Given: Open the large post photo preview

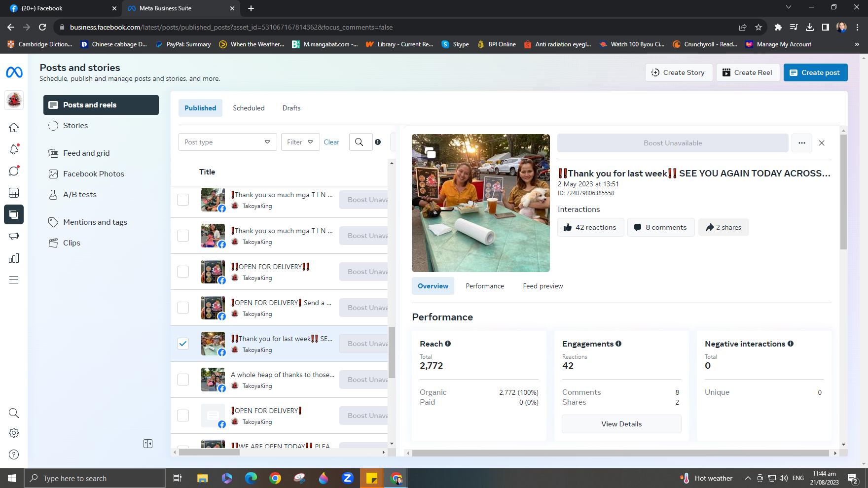Looking at the screenshot, I should point(481,203).
